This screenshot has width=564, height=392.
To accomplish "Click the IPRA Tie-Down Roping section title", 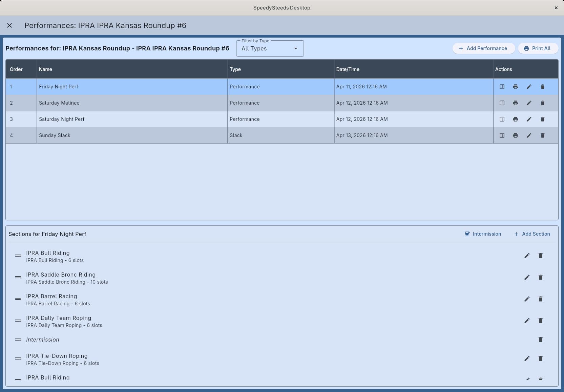I will [x=57, y=356].
